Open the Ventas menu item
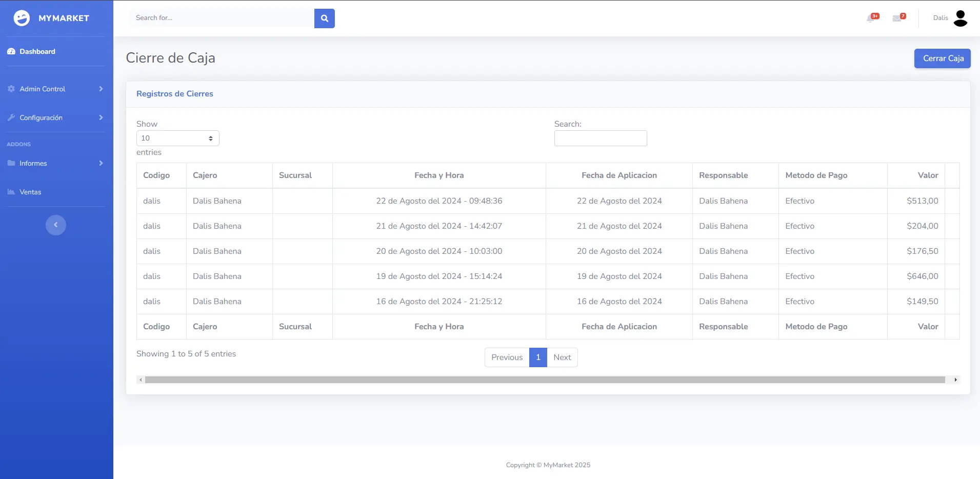This screenshot has height=479, width=980. [x=30, y=192]
